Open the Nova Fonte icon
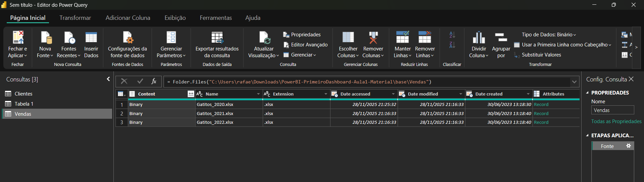Image resolution: width=644 pixels, height=182 pixels. [45, 38]
